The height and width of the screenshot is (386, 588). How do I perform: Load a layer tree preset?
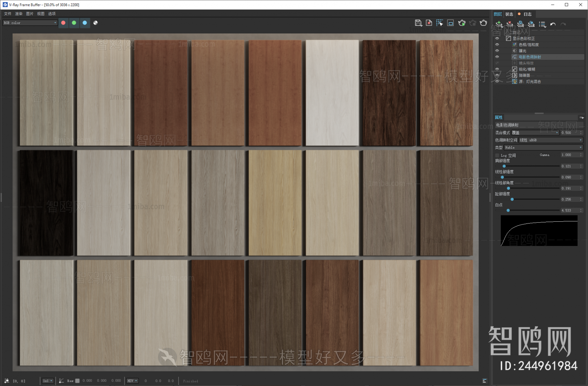[531, 24]
